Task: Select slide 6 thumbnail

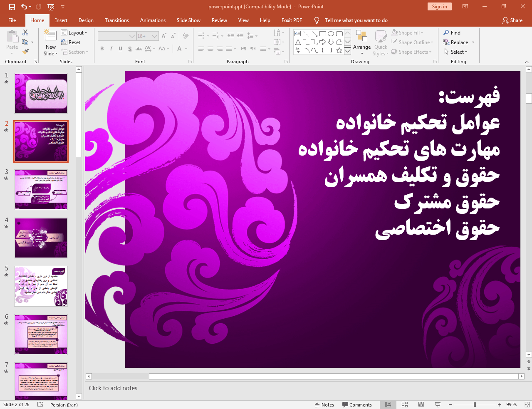Action: coord(41,335)
